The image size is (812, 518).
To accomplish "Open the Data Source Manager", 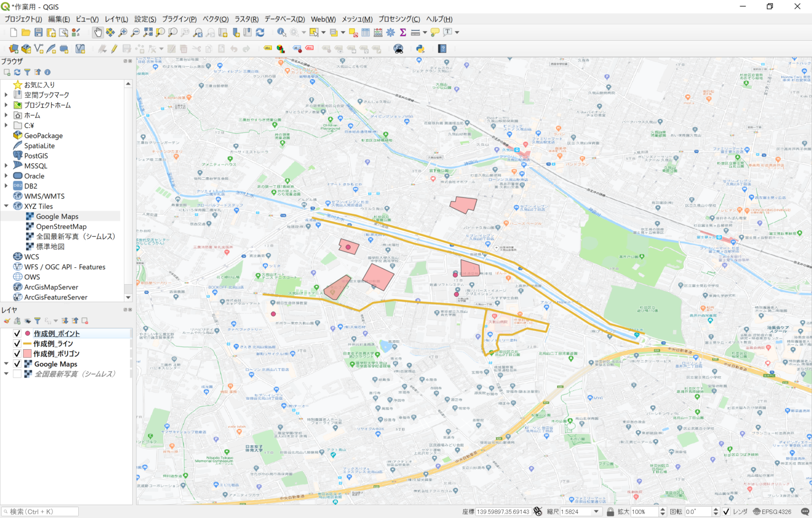I will [14, 48].
